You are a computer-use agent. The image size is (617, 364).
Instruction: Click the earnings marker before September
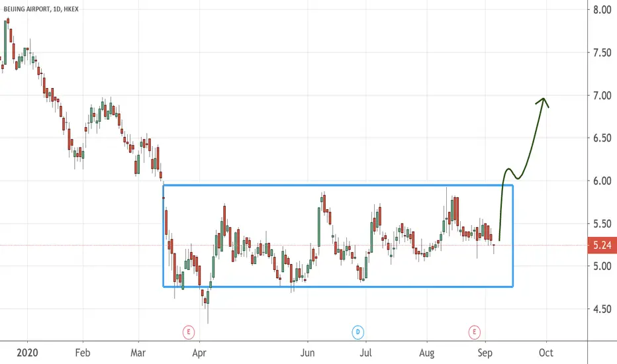point(474,332)
